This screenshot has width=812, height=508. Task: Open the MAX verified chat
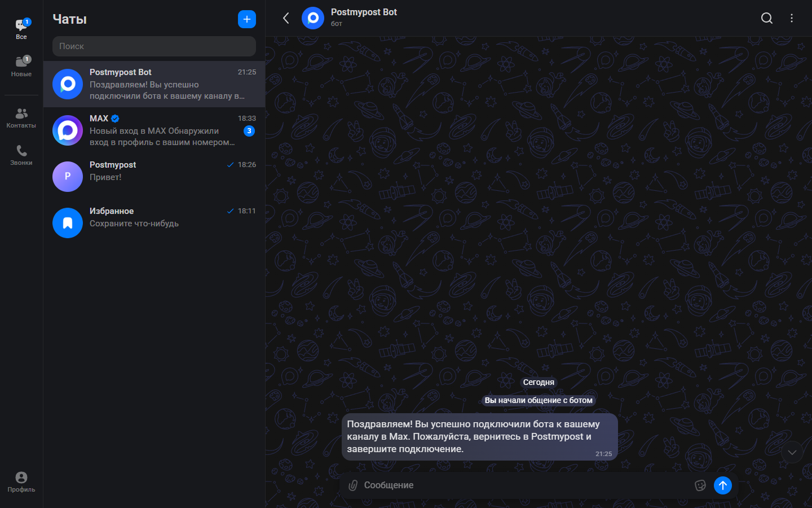point(154,130)
